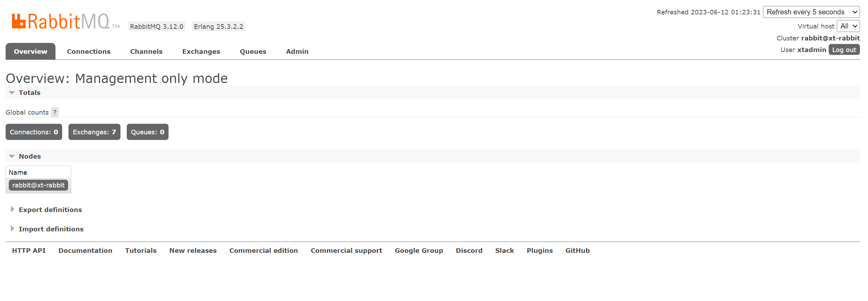This screenshot has height=301, width=868.
Task: Open the Global counts help question mark
Action: 55,112
